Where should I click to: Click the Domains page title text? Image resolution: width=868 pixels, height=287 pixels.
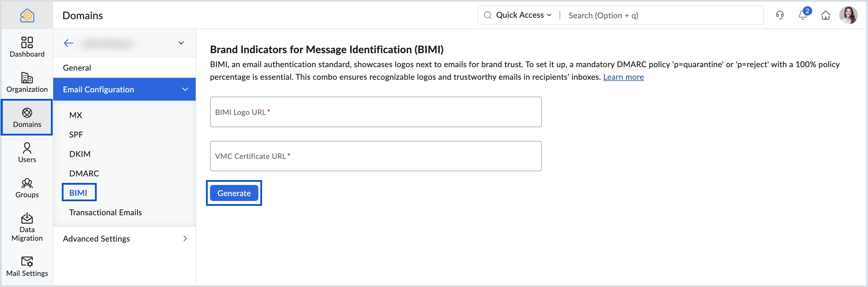click(x=83, y=15)
